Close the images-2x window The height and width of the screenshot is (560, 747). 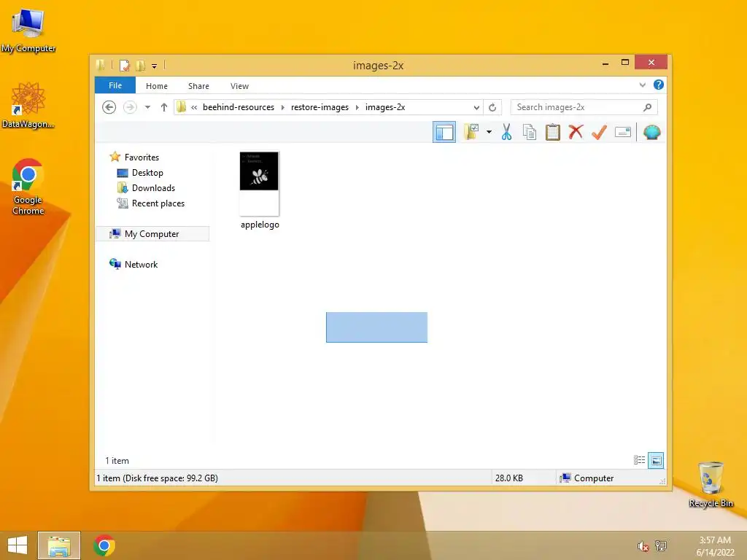pos(651,63)
